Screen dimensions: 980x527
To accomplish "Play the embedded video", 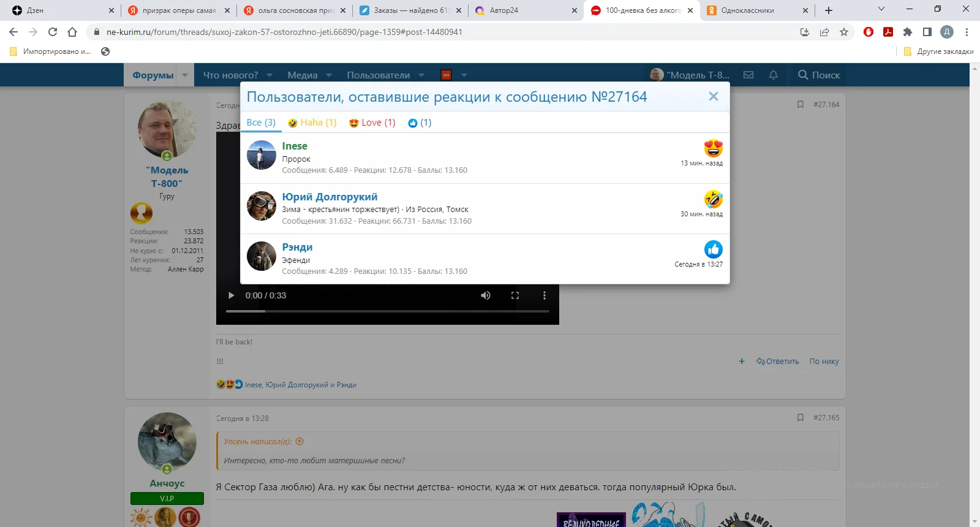I will 231,295.
